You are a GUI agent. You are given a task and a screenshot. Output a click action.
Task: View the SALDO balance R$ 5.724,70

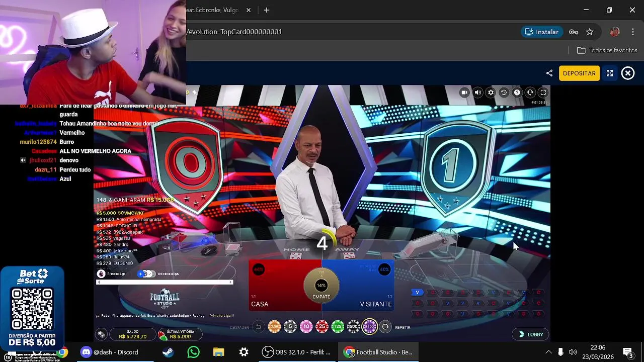(133, 334)
